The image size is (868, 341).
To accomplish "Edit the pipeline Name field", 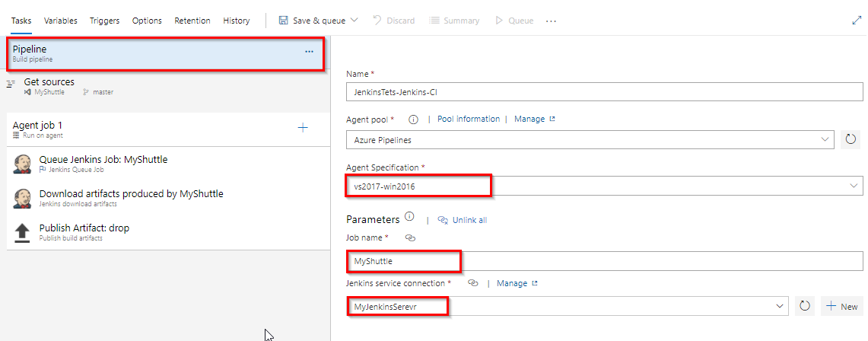I will click(x=604, y=92).
